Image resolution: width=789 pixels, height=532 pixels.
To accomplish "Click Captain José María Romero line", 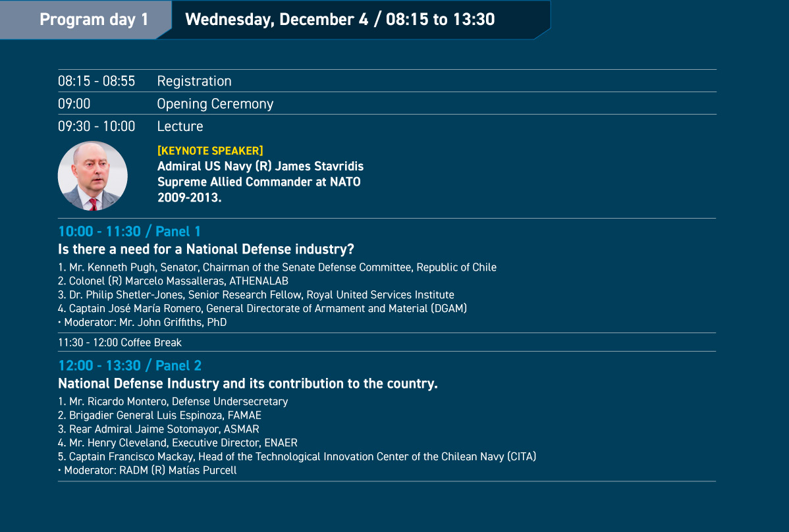I will (x=262, y=308).
